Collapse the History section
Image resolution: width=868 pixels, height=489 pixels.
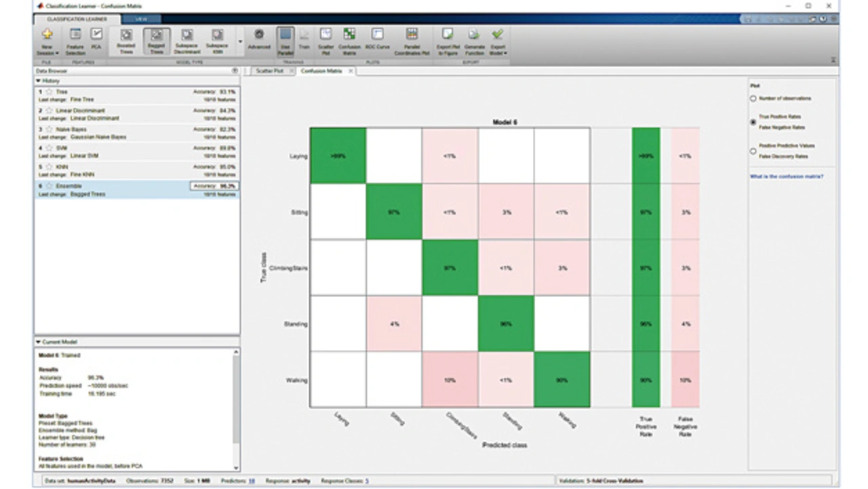(x=38, y=81)
